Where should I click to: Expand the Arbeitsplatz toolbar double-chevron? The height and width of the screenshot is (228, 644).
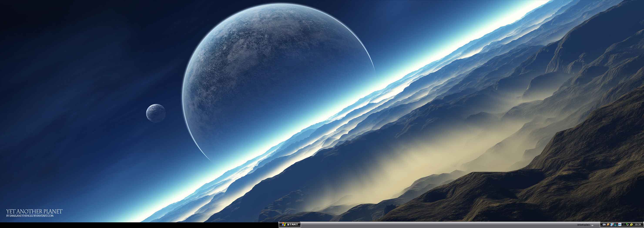coord(592,225)
